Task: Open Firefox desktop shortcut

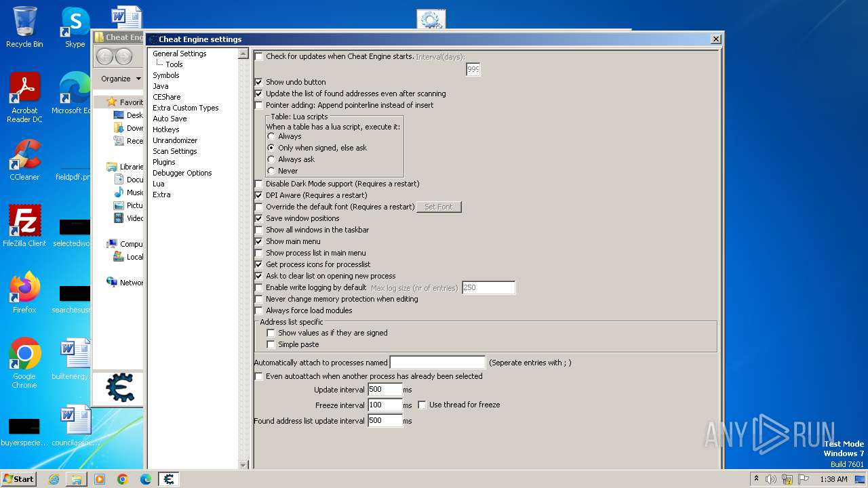Action: pos(24,293)
